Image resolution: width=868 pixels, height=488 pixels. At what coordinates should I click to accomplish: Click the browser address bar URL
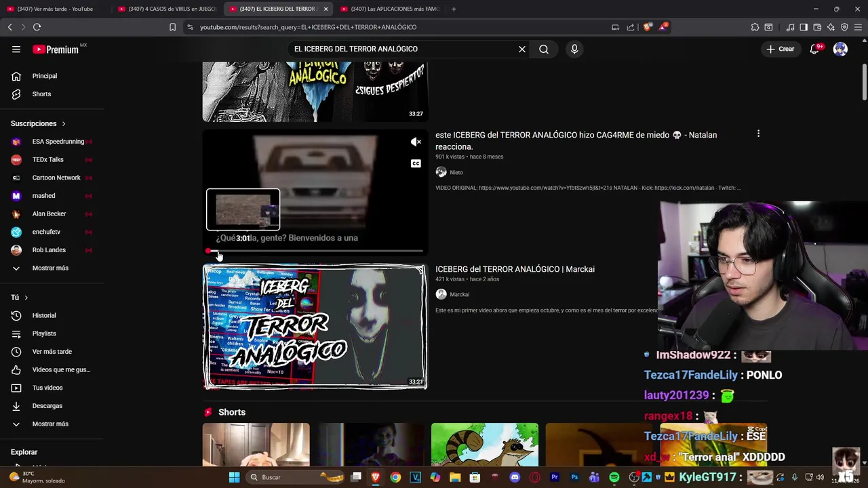click(308, 27)
